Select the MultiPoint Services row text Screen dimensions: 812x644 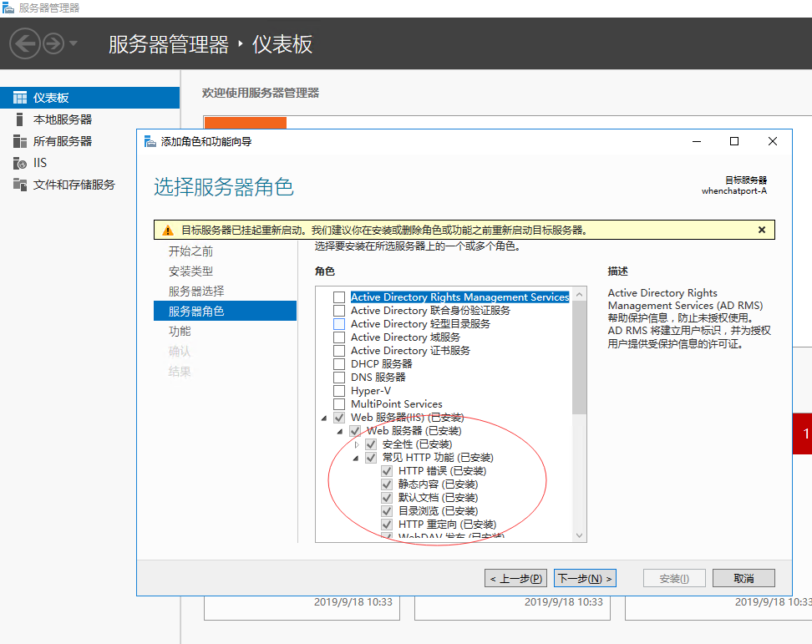pos(397,404)
